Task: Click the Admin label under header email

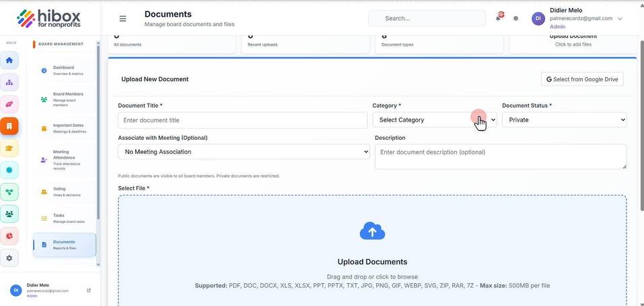Action: 557,27
